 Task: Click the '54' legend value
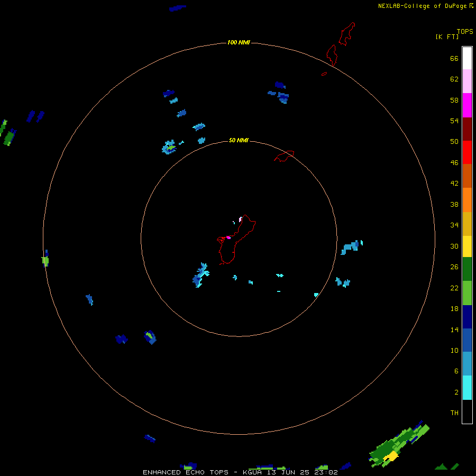(x=454, y=121)
